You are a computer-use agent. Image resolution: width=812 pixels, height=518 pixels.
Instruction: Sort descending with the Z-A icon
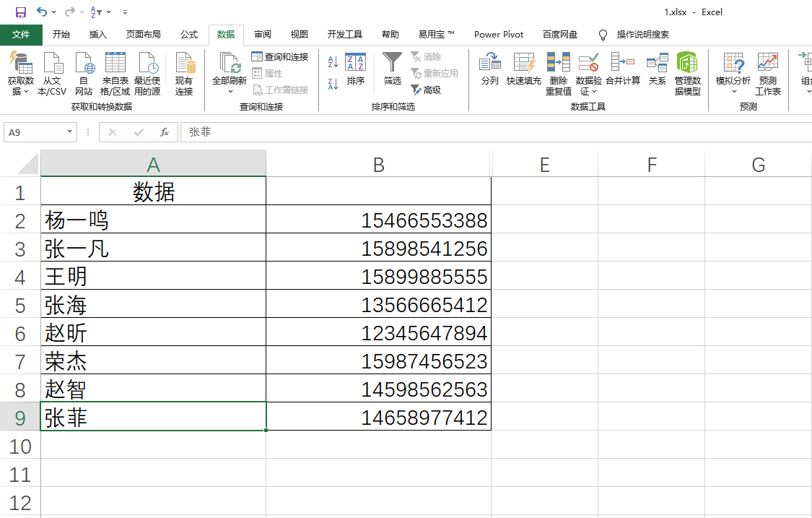click(x=333, y=83)
